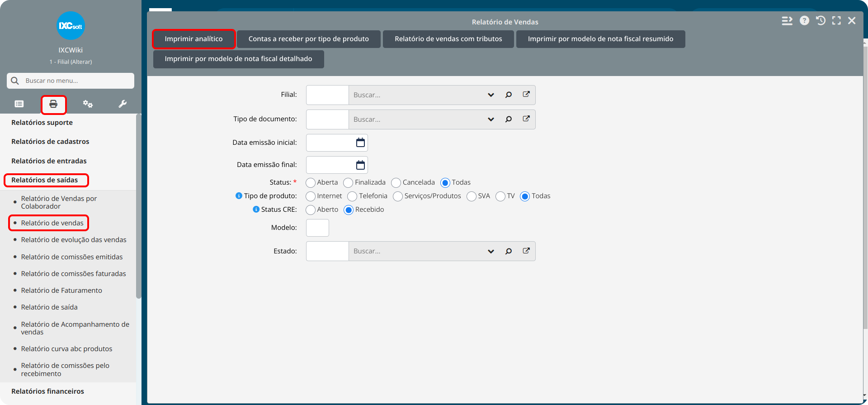Open Relatório de comissões emitidas
The image size is (868, 405).
(x=72, y=257)
